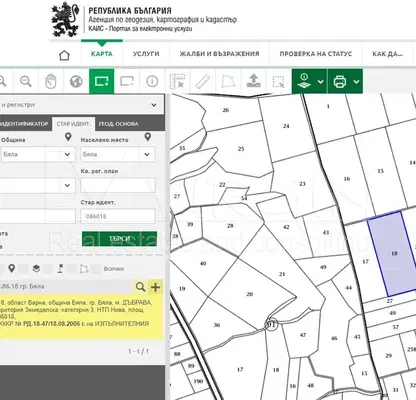Select the measure area polygon tool
The height and width of the screenshot is (400, 416).
click(x=228, y=81)
